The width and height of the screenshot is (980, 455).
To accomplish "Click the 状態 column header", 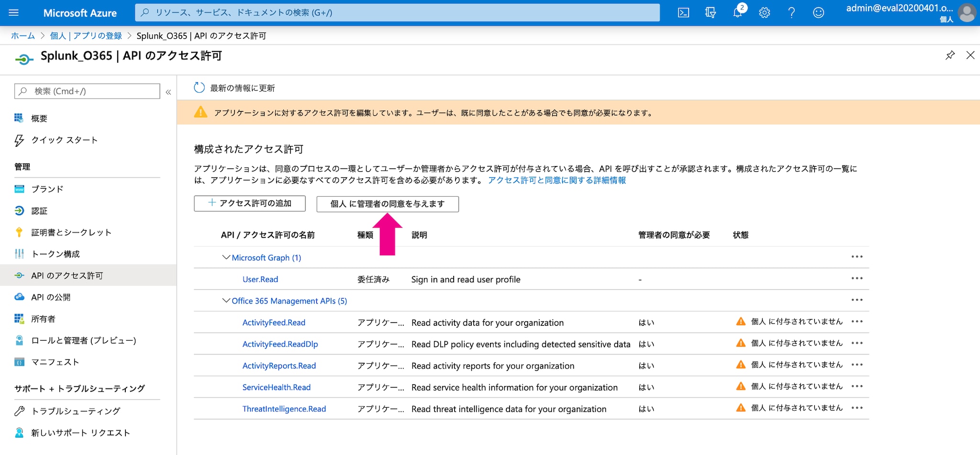I will [x=741, y=235].
